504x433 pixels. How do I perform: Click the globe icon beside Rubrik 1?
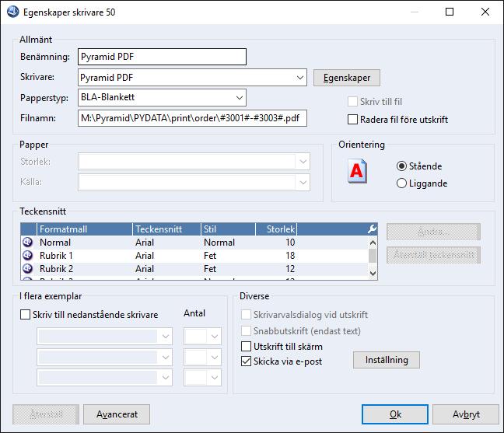pyautogui.click(x=28, y=255)
